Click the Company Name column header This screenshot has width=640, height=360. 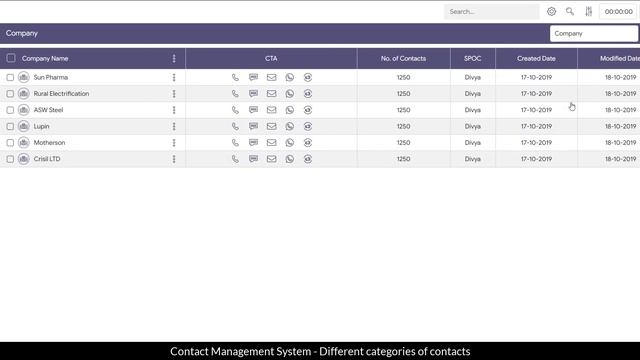45,58
